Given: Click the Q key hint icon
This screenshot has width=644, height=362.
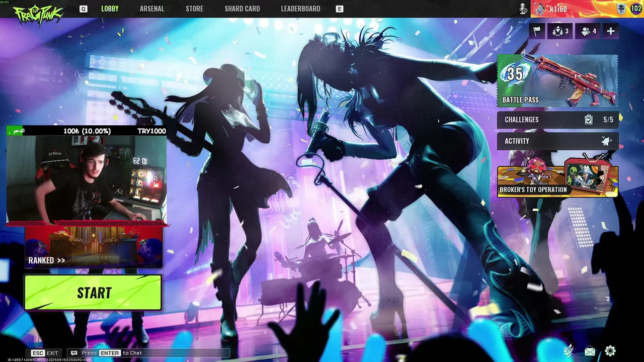Looking at the screenshot, I should coord(84,9).
